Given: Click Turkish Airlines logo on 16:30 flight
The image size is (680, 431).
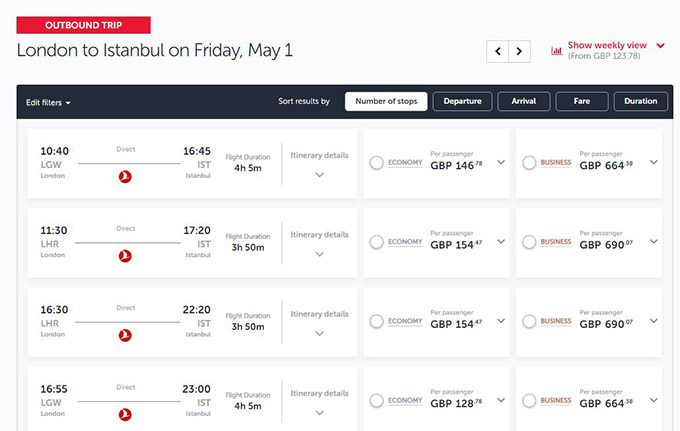Looking at the screenshot, I should (x=125, y=335).
